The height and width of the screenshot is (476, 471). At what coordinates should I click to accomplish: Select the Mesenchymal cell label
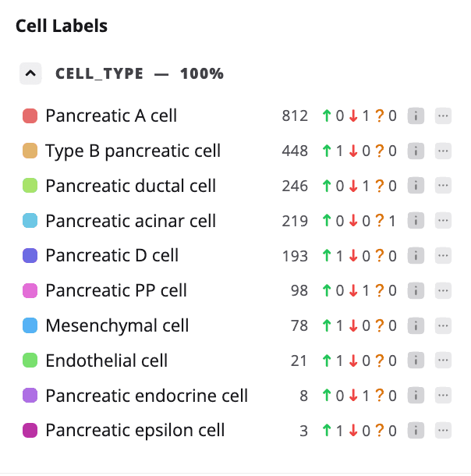point(117,326)
